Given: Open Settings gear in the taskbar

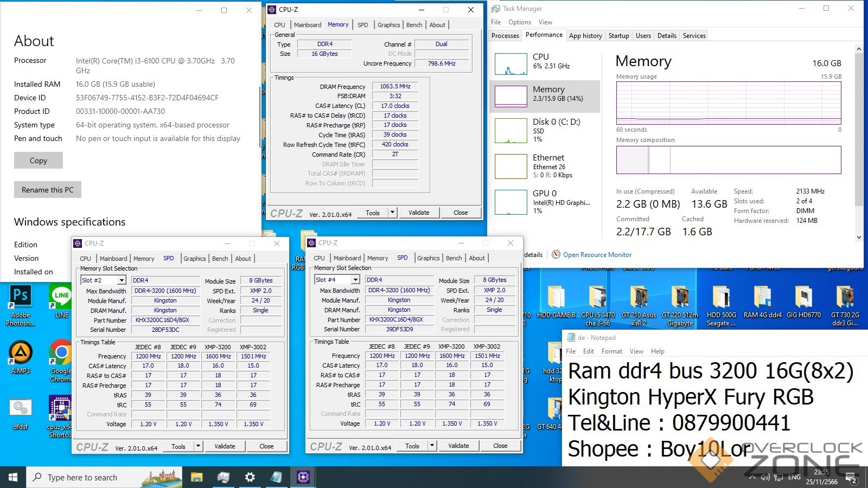Looking at the screenshot, I should [250, 477].
